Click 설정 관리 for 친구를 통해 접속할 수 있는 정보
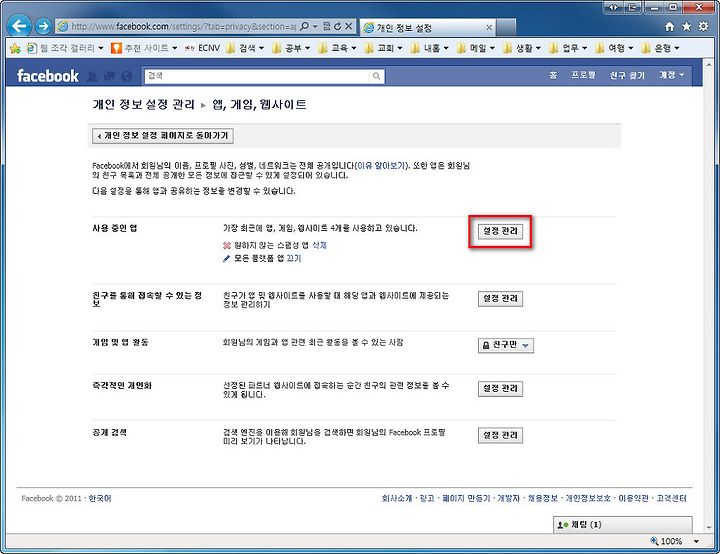 [x=500, y=299]
